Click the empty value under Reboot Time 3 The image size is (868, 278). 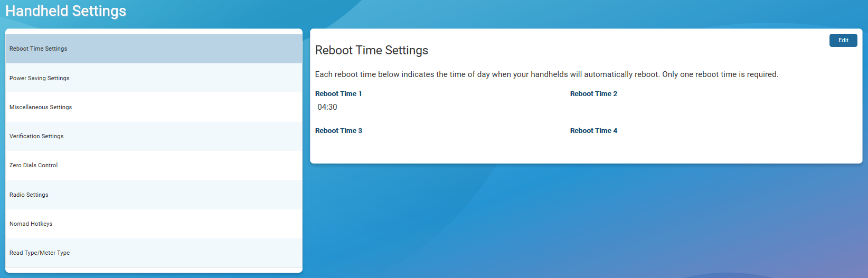click(338, 144)
